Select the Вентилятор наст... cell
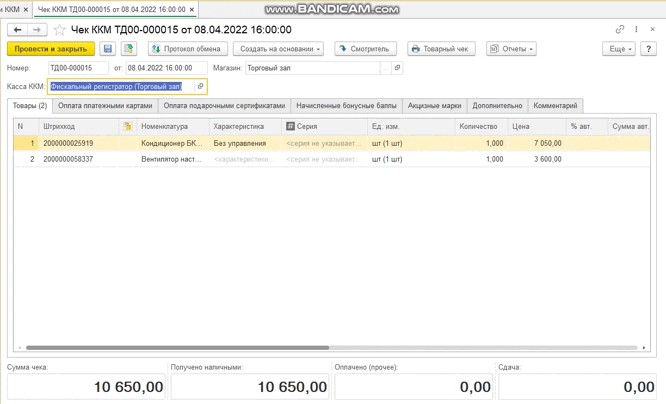Viewport: 666px width, 404px height. point(173,159)
